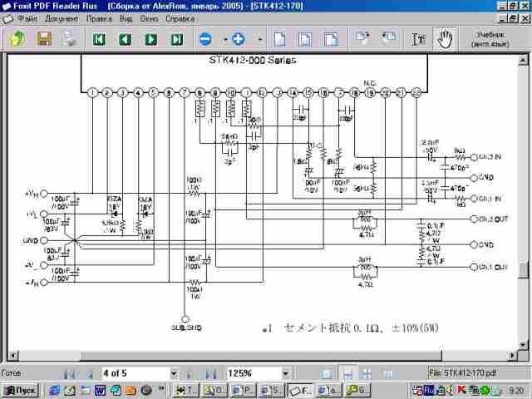The height and width of the screenshot is (399, 532).
Task: Open the Файл menu
Action: click(27, 17)
